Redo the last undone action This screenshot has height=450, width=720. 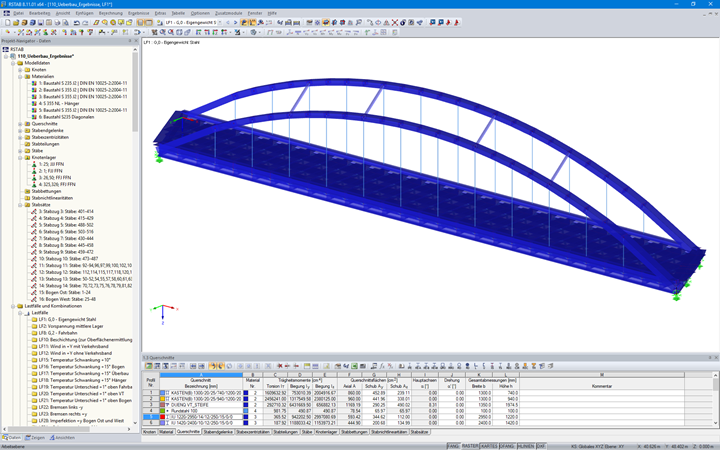click(x=84, y=22)
